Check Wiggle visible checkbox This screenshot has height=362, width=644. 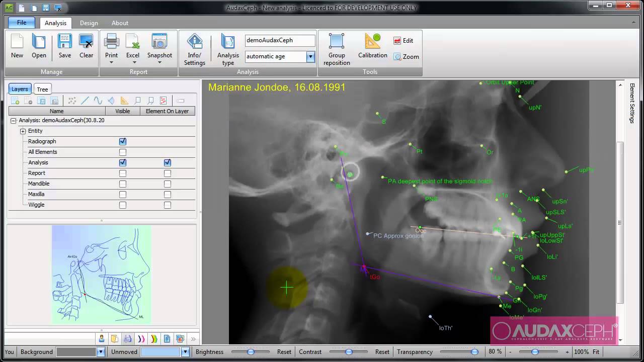123,205
